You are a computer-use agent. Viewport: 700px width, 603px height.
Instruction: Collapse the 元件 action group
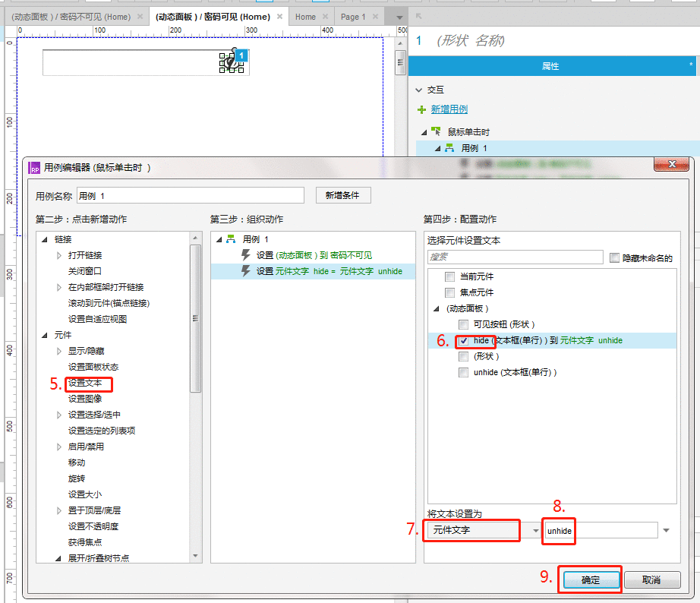(x=45, y=336)
